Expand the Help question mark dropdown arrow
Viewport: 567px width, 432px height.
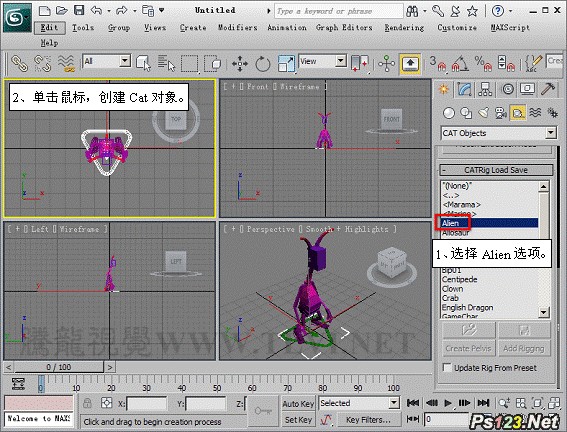click(510, 11)
